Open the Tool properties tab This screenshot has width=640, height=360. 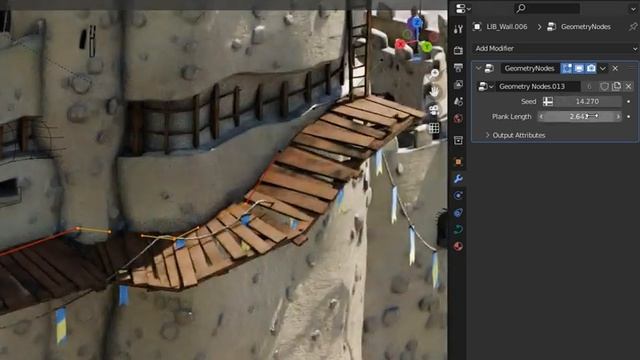tap(458, 29)
